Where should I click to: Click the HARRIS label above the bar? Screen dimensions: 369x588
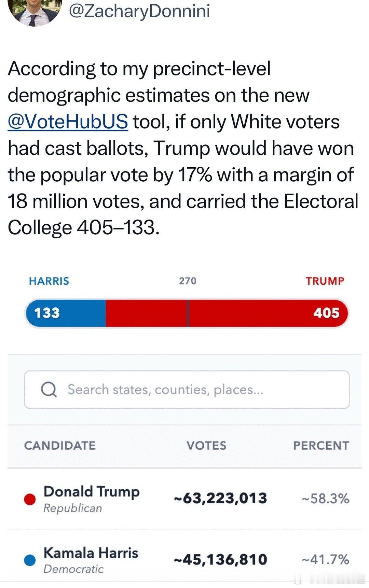click(49, 281)
